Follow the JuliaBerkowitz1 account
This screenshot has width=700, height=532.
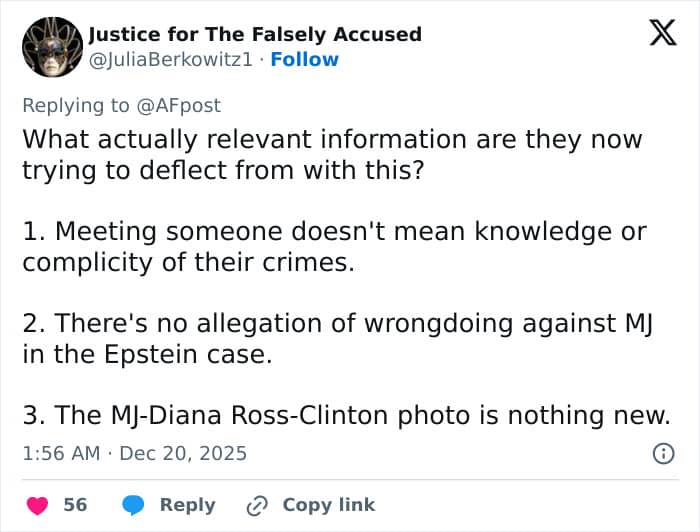click(x=305, y=60)
